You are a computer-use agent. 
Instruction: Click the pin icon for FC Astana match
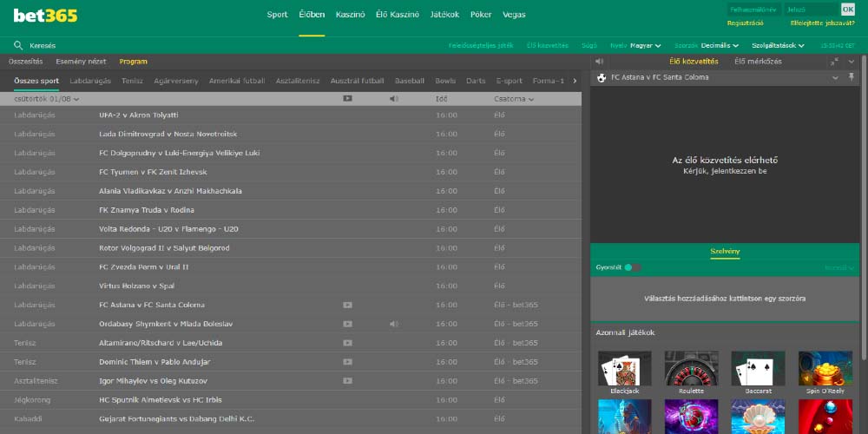point(852,77)
